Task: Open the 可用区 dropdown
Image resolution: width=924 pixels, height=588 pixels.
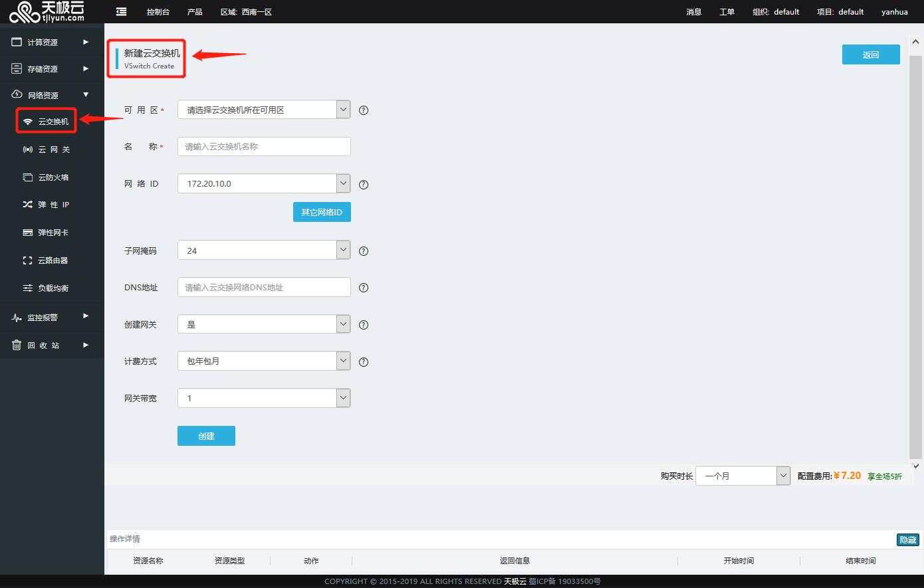Action: tap(264, 110)
